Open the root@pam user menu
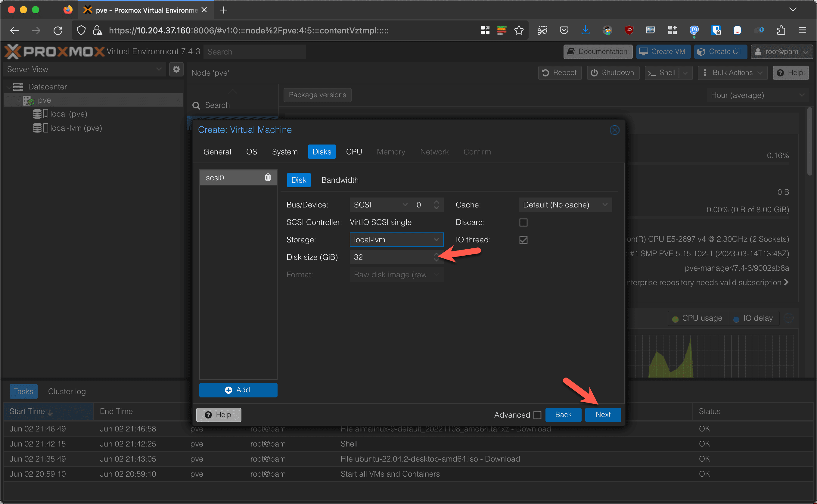This screenshot has height=504, width=817. (782, 52)
